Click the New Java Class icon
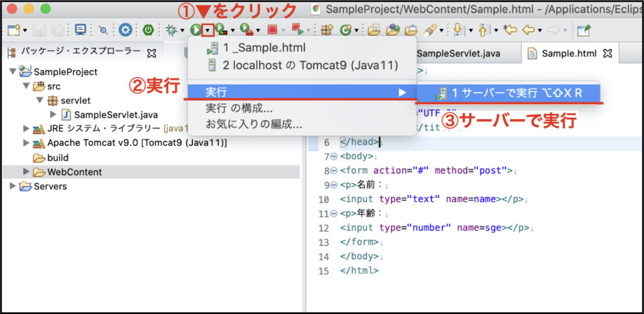This screenshot has height=314, width=644. pyautogui.click(x=346, y=30)
